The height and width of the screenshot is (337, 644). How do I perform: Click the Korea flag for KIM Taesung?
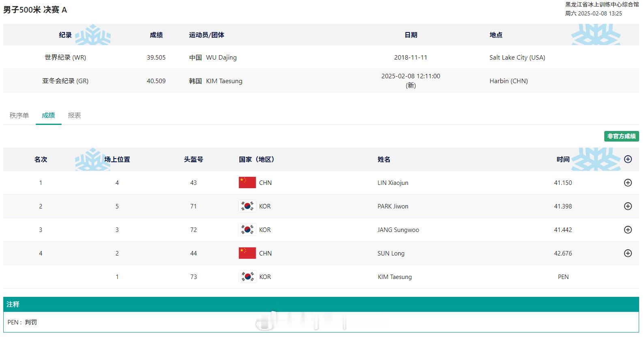tap(247, 277)
